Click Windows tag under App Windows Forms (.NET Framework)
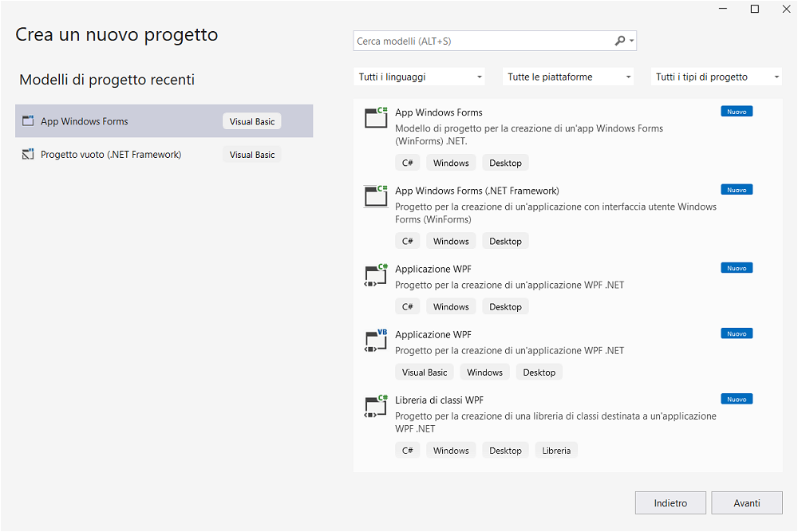Screen dimensions: 798x532 pos(451,241)
